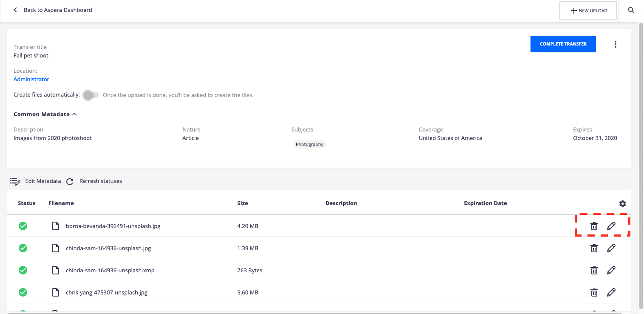Open the three-dot more options menu
The width and height of the screenshot is (644, 314).
616,44
